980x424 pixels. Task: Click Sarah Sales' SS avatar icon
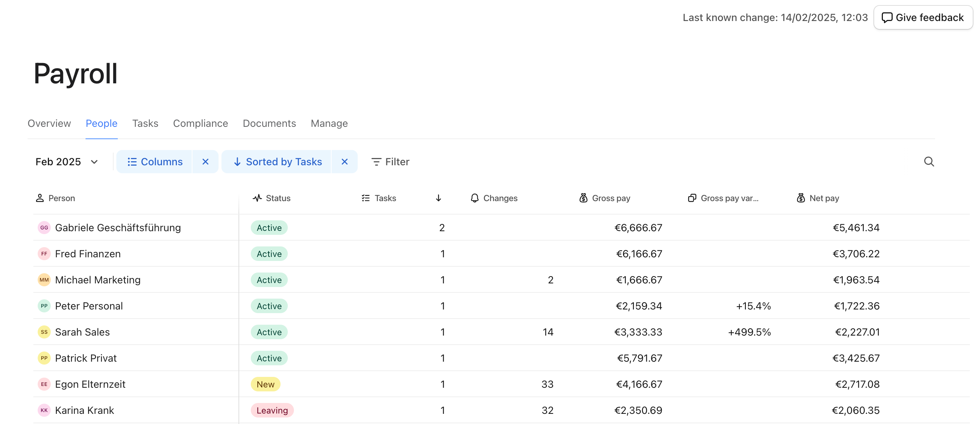(44, 332)
